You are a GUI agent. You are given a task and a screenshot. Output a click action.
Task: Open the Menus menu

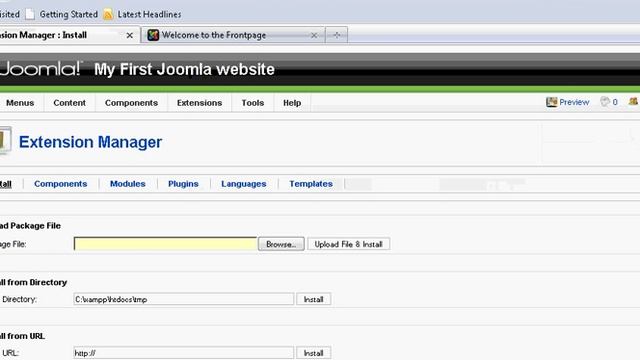(x=20, y=103)
